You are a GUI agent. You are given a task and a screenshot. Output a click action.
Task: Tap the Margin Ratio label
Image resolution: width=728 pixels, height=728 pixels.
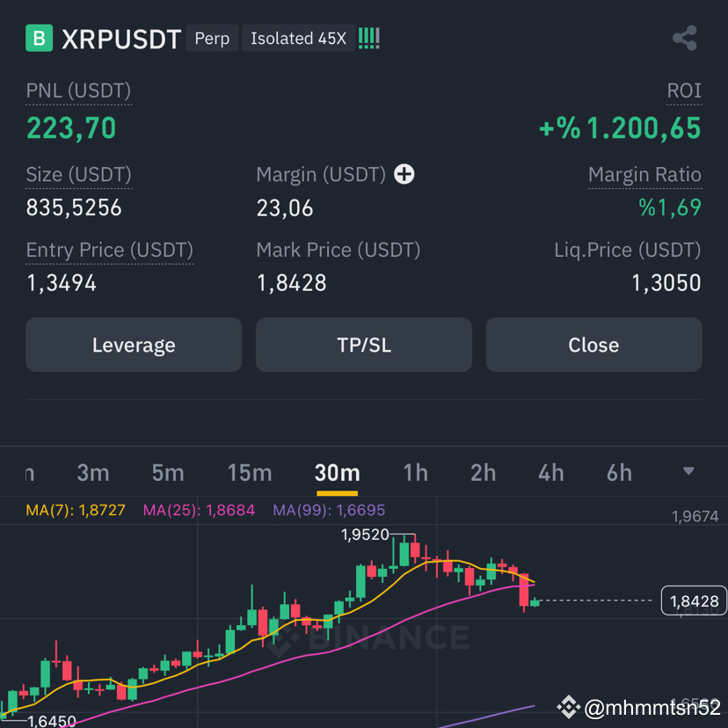(x=644, y=175)
